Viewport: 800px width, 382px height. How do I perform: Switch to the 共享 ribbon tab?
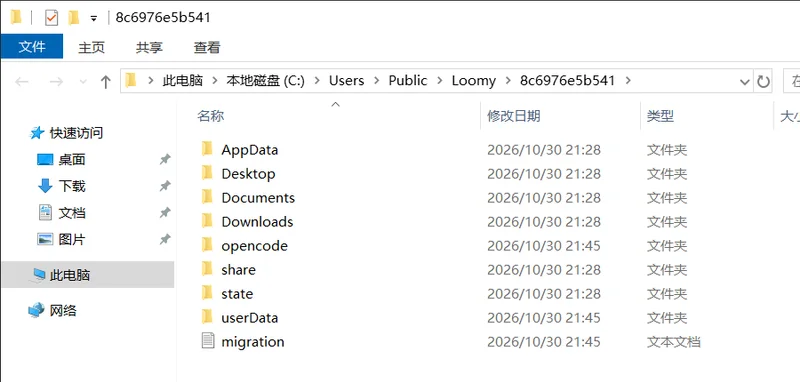(149, 47)
